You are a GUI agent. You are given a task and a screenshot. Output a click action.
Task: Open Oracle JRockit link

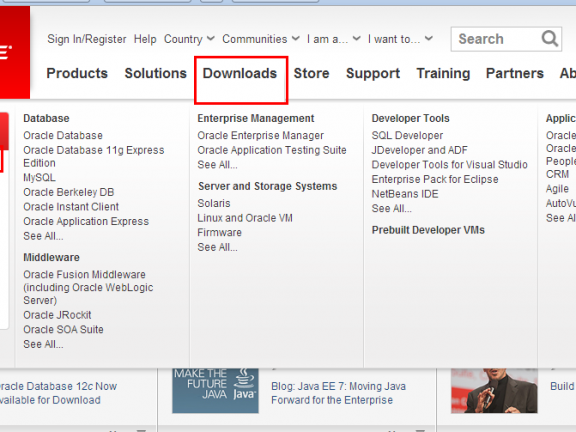click(x=57, y=315)
